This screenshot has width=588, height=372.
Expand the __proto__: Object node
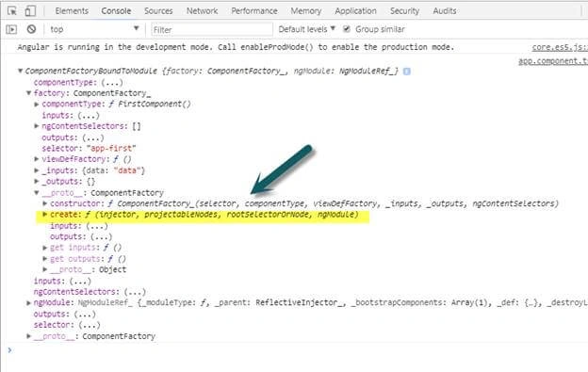point(45,269)
